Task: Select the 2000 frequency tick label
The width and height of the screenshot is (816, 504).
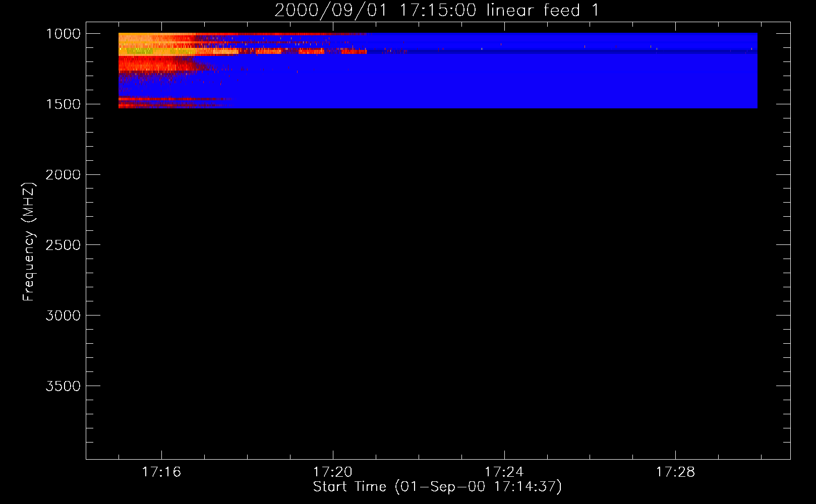Action: tap(63, 175)
